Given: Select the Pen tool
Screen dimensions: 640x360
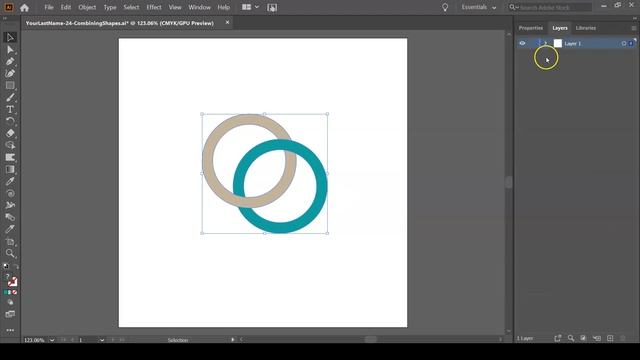Looking at the screenshot, I should [x=10, y=62].
